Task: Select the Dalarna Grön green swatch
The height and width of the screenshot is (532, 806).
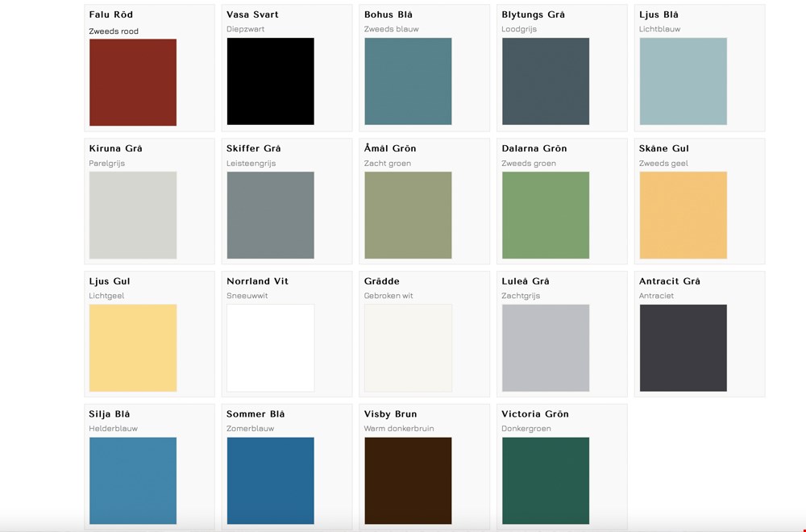Action: (546, 215)
